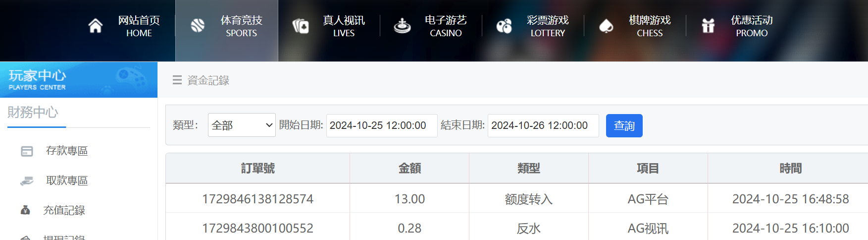Viewport: 868px width, 240px height.
Task: Click the 開始日期 date input field
Action: pyautogui.click(x=381, y=125)
